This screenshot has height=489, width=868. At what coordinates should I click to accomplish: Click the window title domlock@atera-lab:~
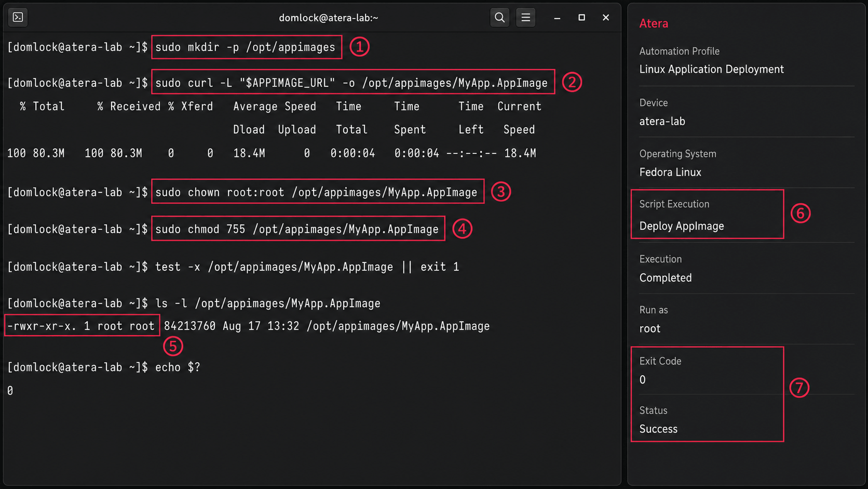(x=329, y=18)
